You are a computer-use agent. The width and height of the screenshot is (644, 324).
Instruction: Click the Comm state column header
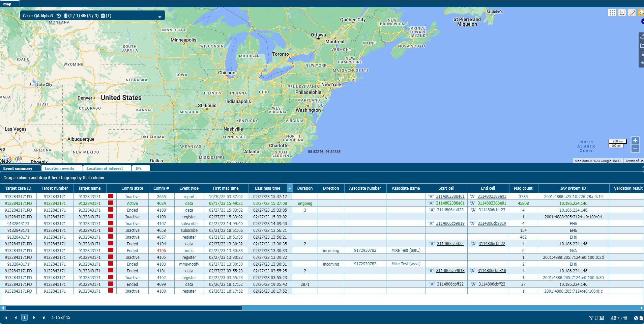[132, 188]
